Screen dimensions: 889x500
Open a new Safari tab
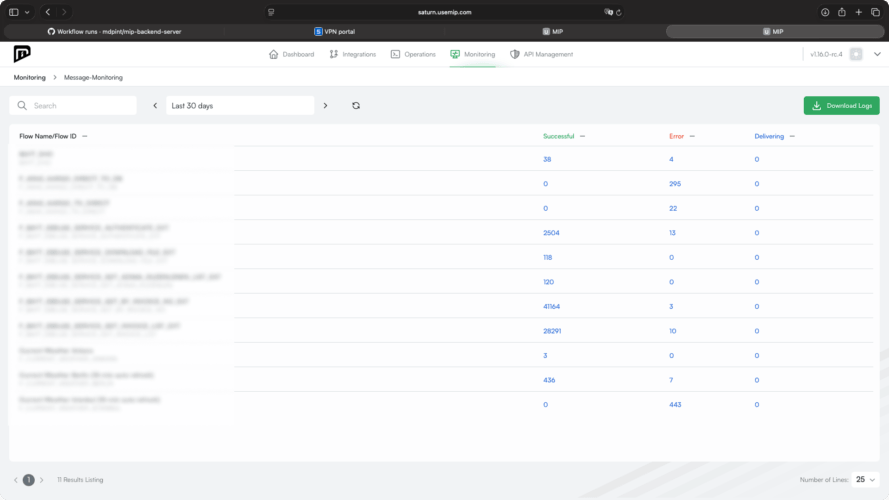(859, 12)
